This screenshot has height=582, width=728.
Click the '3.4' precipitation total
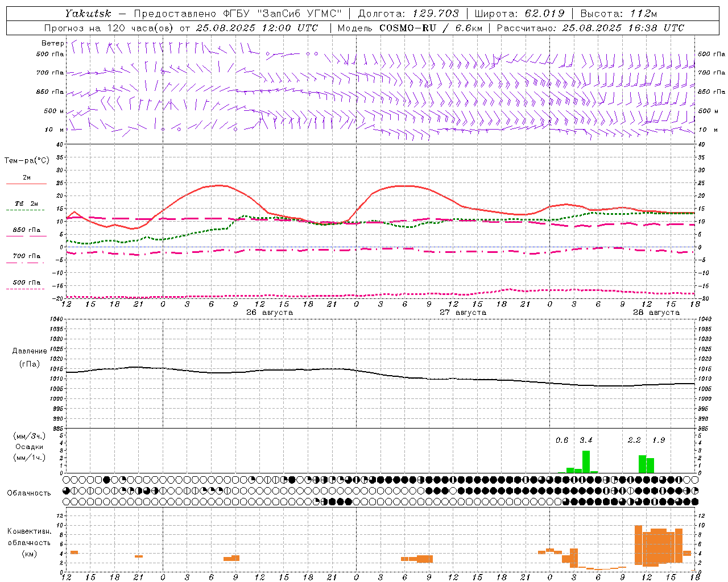586,440
